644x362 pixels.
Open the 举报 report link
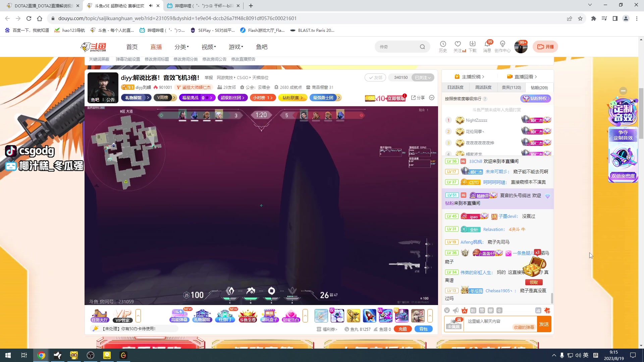pyautogui.click(x=209, y=78)
